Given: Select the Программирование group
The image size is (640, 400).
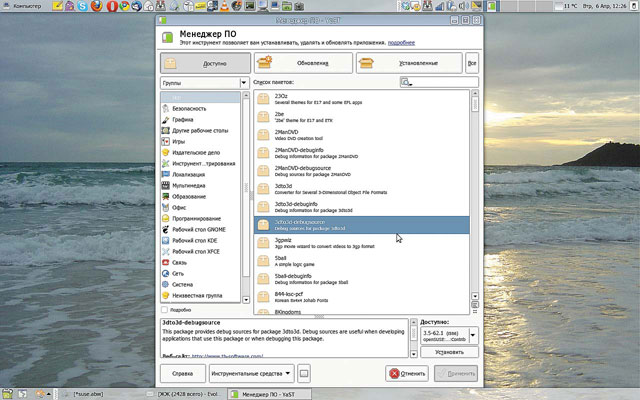Looking at the screenshot, I should tap(200, 219).
